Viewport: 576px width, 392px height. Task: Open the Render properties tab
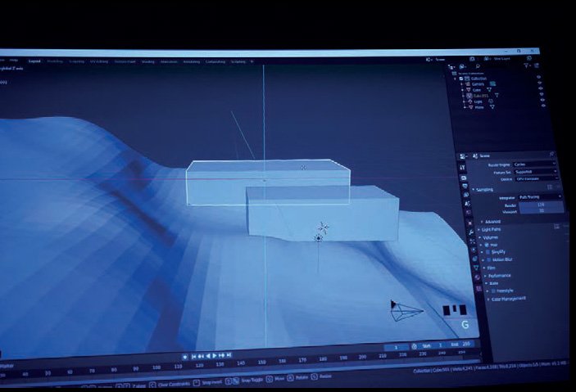point(464,178)
